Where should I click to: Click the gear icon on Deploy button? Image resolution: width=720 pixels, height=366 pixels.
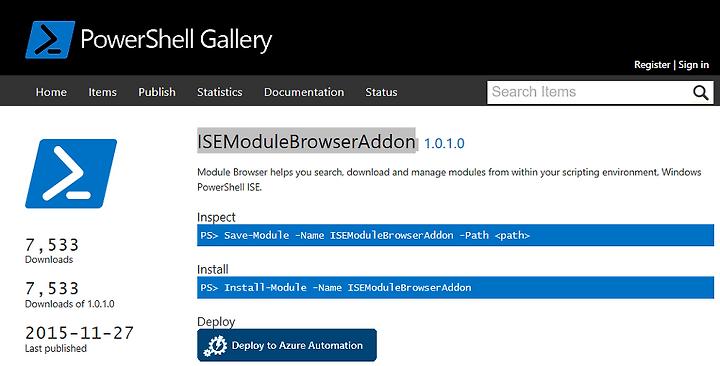(215, 346)
